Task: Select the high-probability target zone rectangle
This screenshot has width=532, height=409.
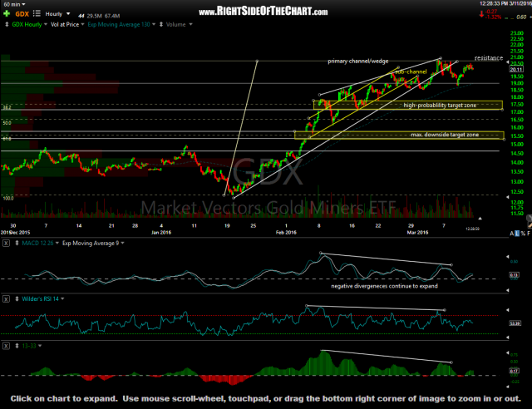Action: point(408,106)
